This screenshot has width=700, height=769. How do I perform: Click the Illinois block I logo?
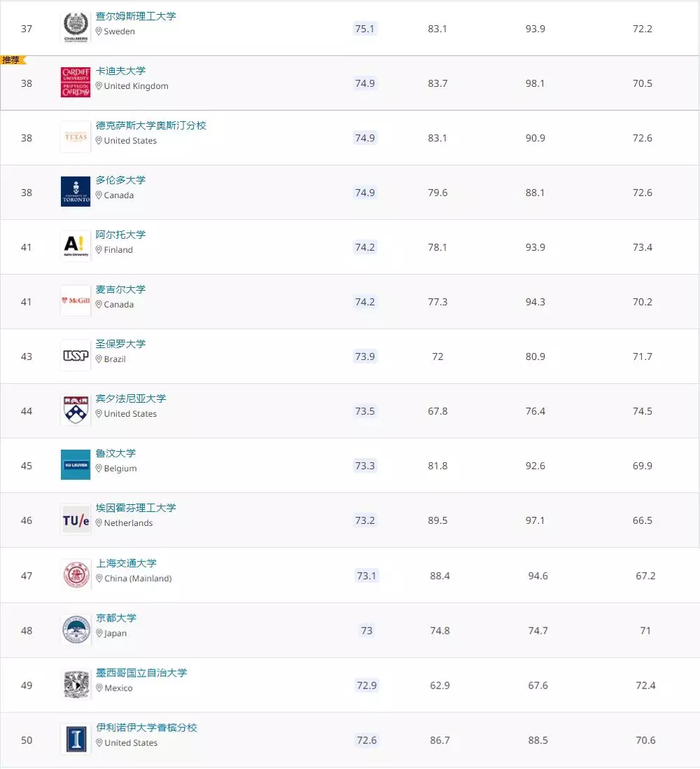(76, 739)
